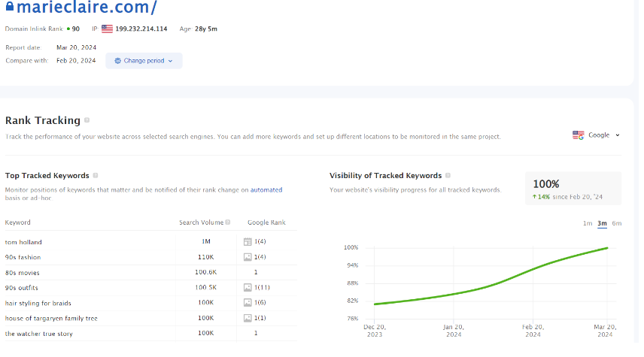Click the Top Tracked Keywords info icon

pyautogui.click(x=96, y=176)
